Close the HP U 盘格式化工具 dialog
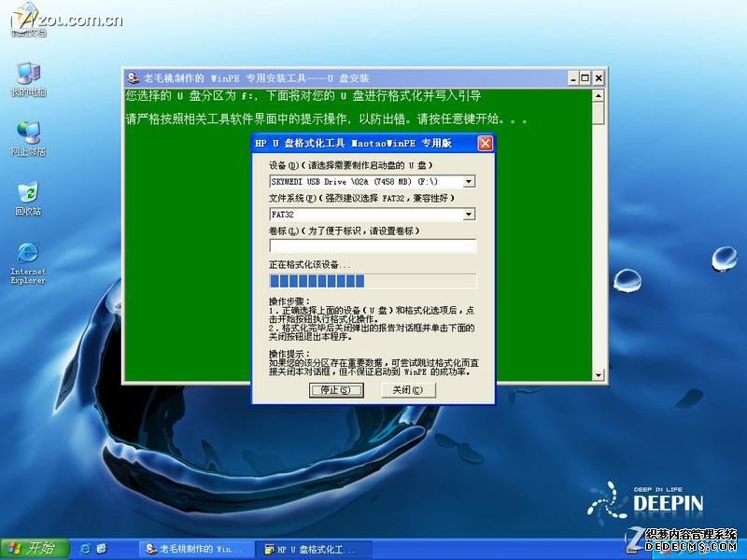Viewport: 747px width, 560px height. [x=485, y=144]
